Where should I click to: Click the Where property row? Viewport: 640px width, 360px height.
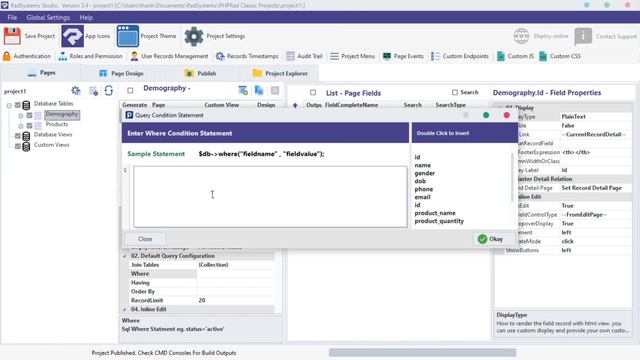tap(202, 274)
